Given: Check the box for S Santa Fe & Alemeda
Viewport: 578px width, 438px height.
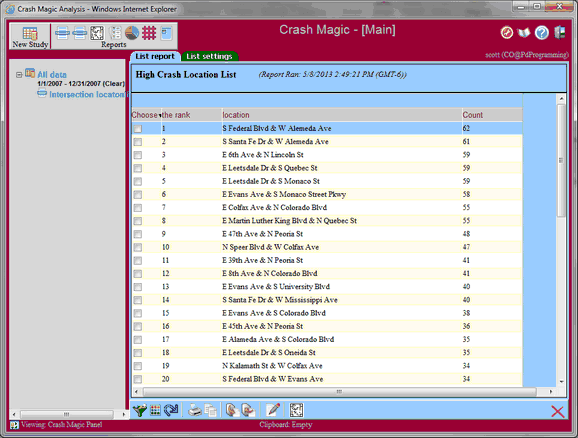Looking at the screenshot, I should coord(138,142).
